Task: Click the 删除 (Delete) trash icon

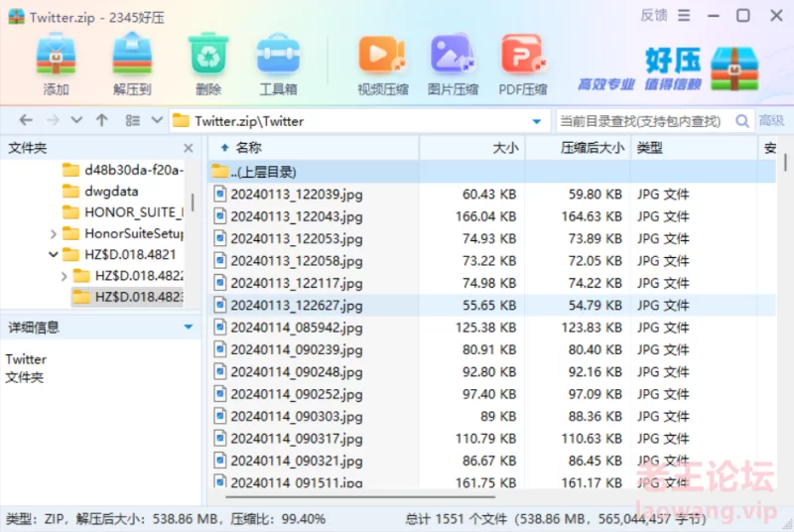Action: click(x=208, y=55)
